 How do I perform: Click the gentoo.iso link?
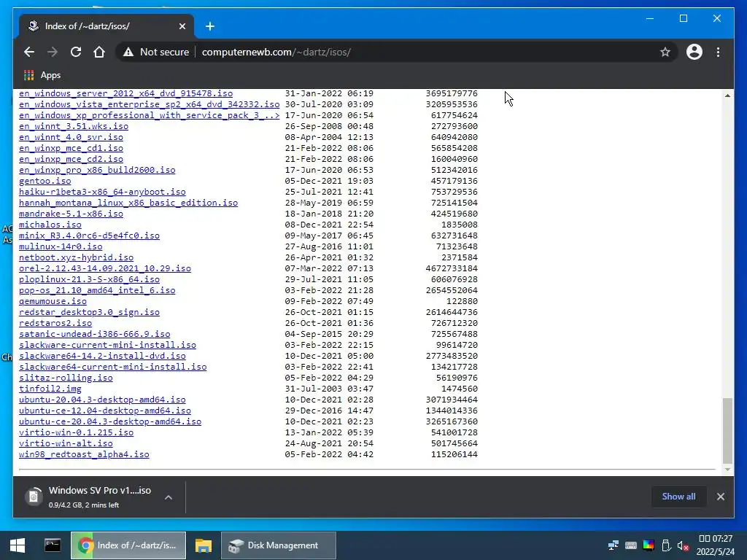coord(44,181)
